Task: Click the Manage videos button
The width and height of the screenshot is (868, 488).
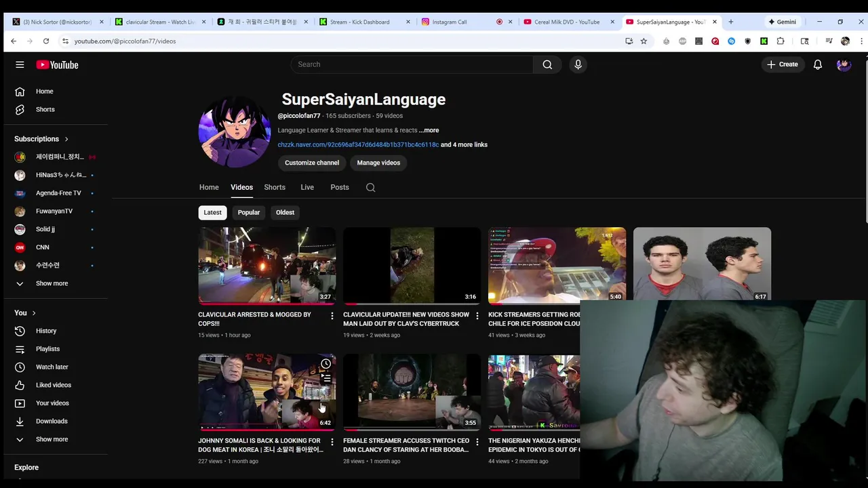Action: (x=378, y=163)
